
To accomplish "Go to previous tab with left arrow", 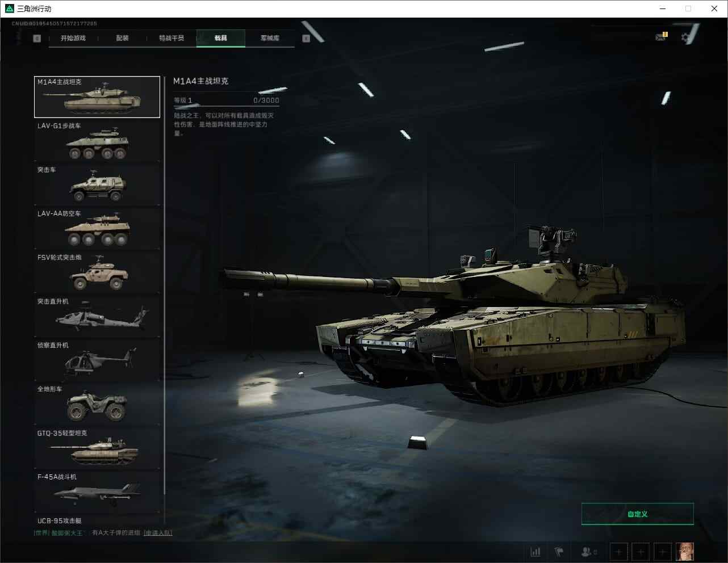I will (37, 39).
